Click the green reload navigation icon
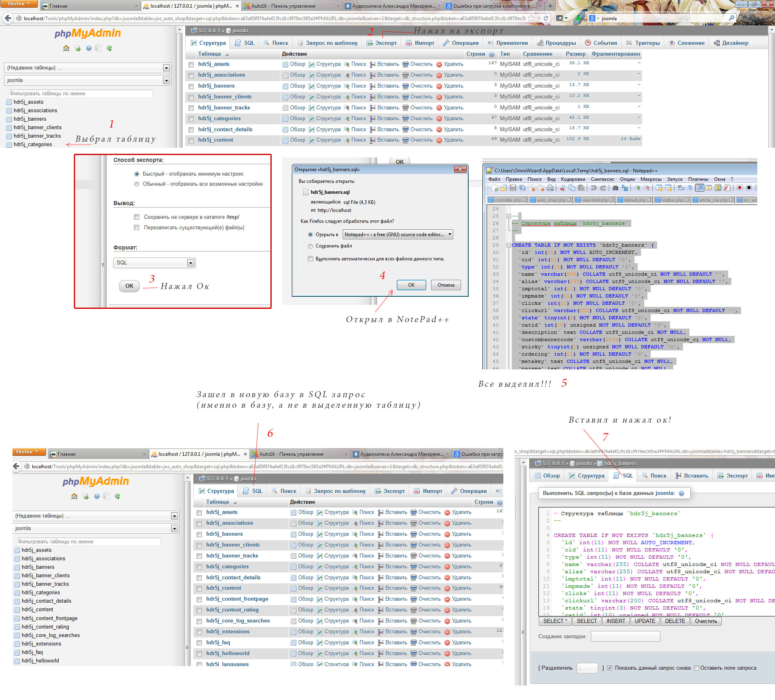 coord(109,48)
